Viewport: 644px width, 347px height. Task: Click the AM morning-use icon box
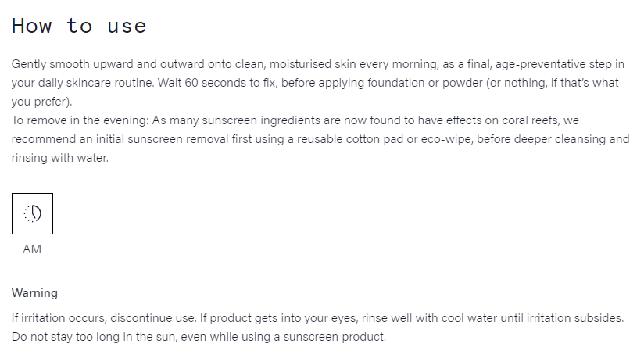tap(33, 213)
